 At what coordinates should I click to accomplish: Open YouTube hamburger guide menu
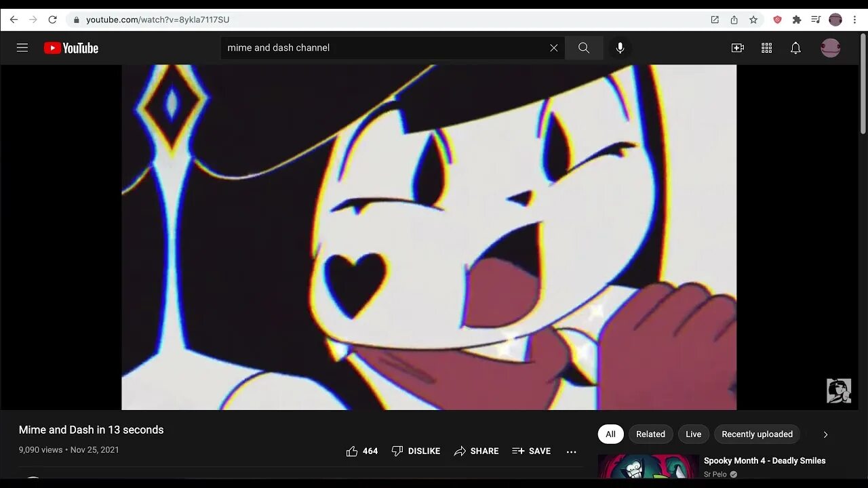pyautogui.click(x=22, y=47)
